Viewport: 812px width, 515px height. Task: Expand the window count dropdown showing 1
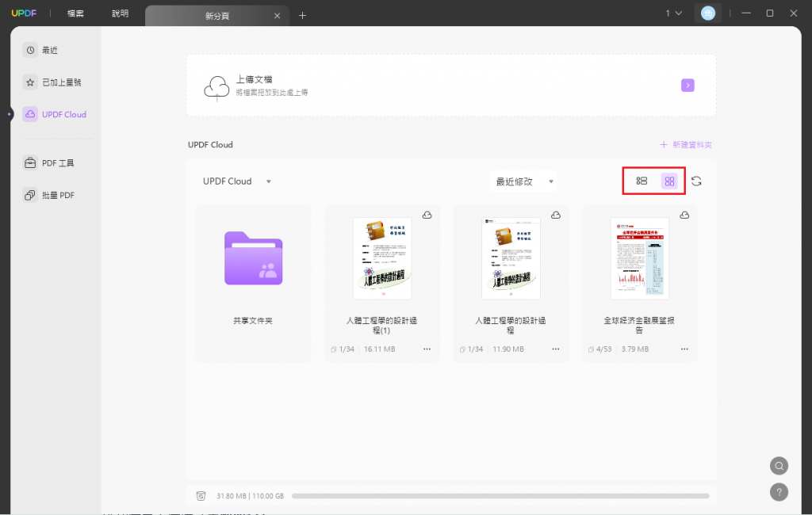point(674,13)
